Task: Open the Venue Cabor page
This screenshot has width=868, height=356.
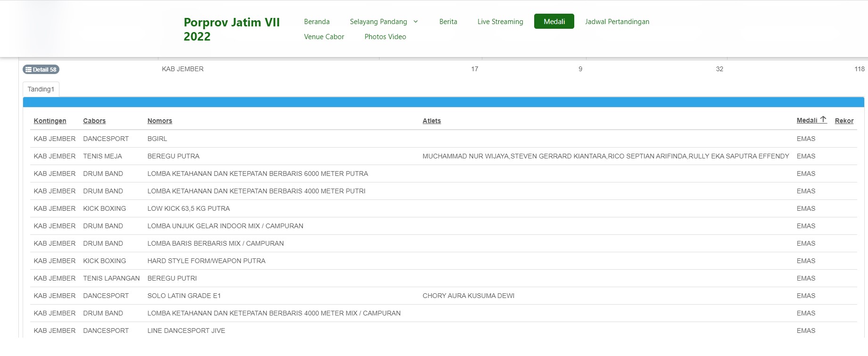Action: click(324, 37)
